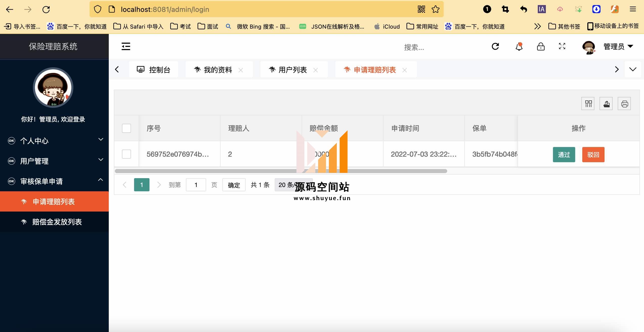Reject the claim with the 驳回 button
Screen dimensions: 644x332
[593, 155]
